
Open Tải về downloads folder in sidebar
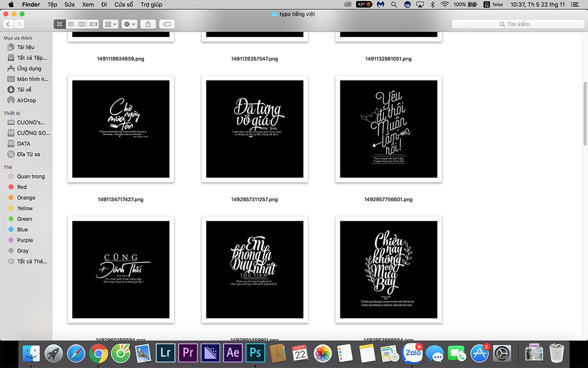(24, 89)
